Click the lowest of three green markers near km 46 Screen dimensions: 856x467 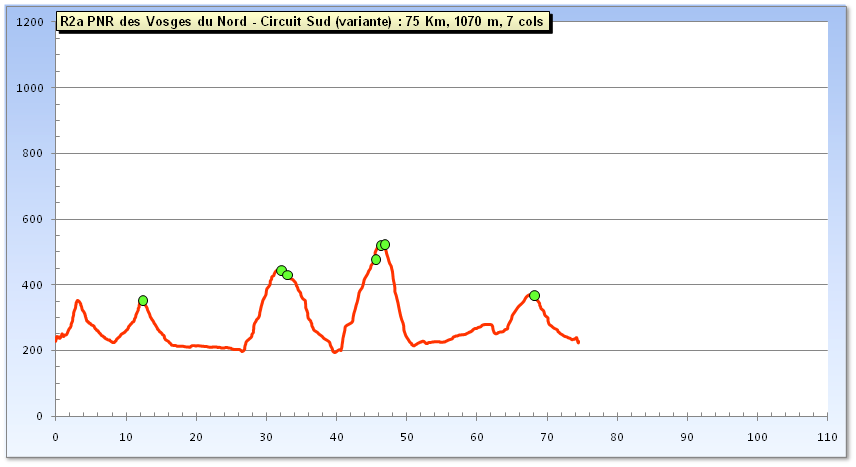tap(376, 259)
